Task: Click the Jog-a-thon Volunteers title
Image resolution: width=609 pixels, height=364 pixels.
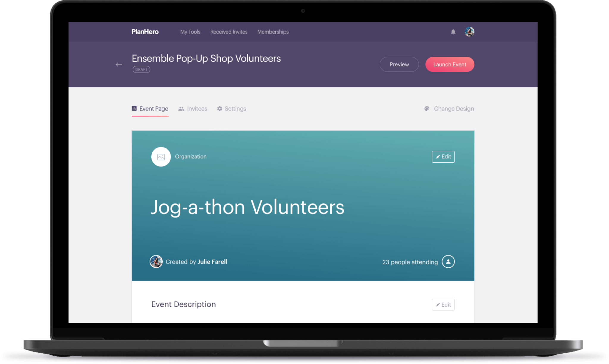Action: [x=247, y=207]
